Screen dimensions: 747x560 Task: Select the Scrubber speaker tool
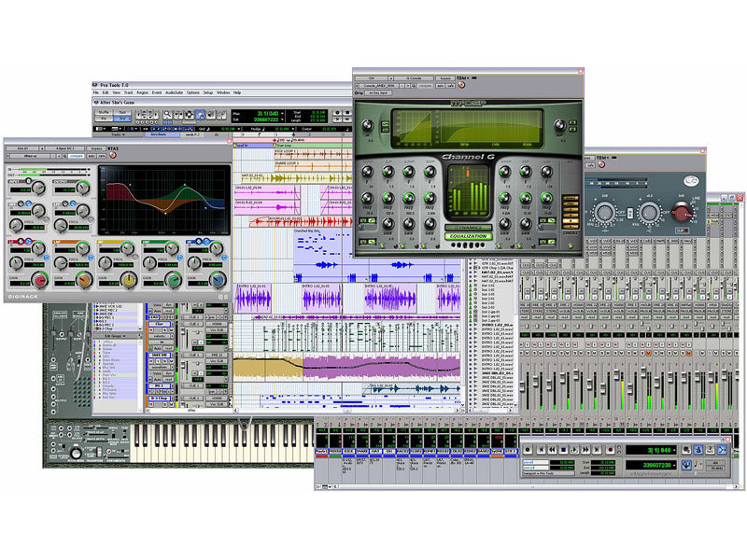[211, 114]
